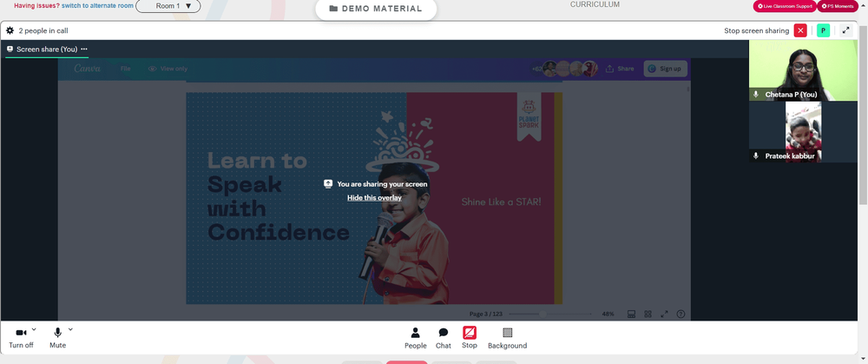The width and height of the screenshot is (868, 364).
Task: Click Page 3 / 123 indicator
Action: coord(485,314)
